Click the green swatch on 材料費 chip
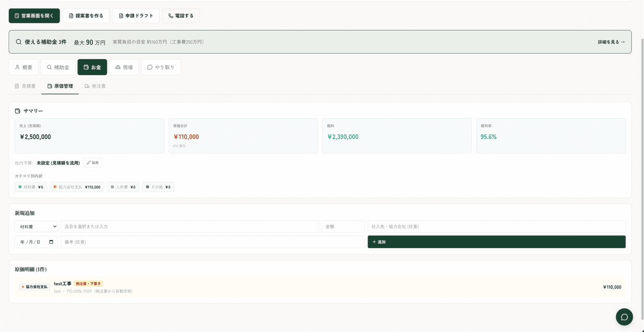The image size is (644, 332). 20,187
